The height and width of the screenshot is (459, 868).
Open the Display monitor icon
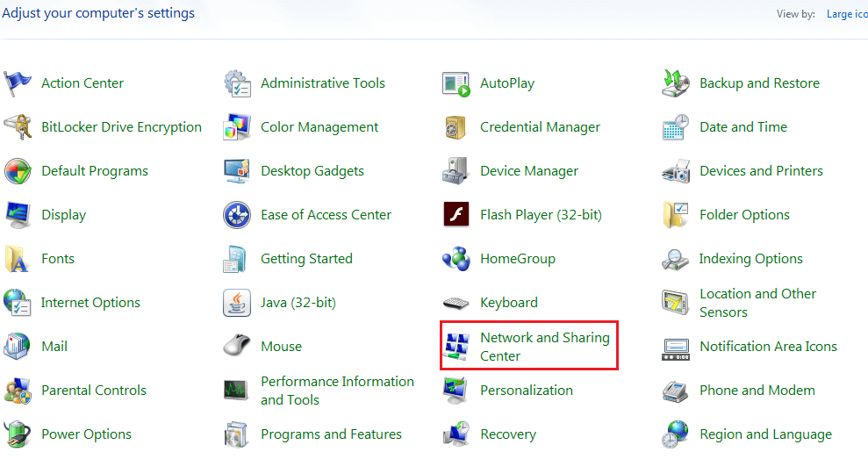[x=18, y=215]
